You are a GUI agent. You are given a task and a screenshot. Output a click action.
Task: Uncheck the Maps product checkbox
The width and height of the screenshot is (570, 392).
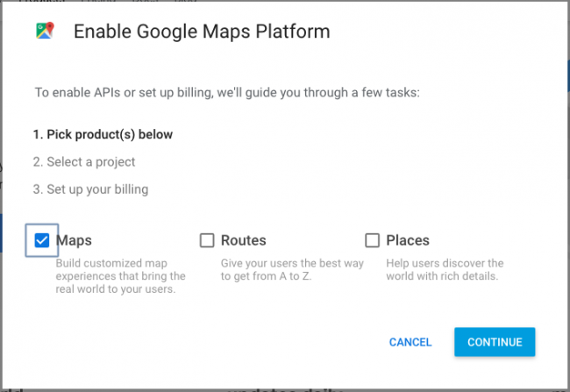click(x=41, y=240)
